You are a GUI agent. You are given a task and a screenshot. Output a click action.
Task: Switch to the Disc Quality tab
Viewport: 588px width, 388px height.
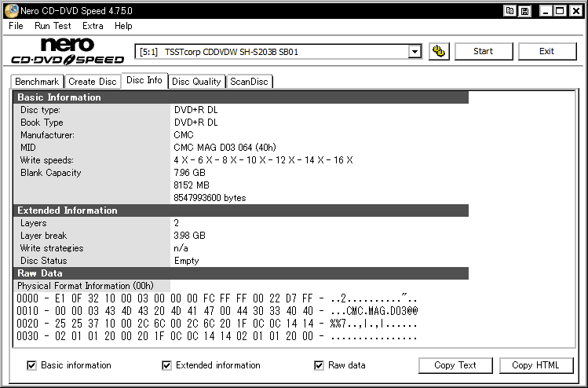point(196,82)
